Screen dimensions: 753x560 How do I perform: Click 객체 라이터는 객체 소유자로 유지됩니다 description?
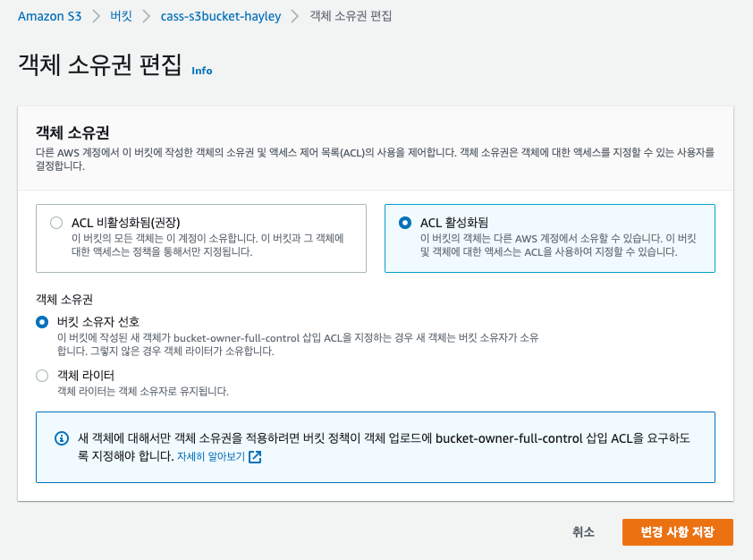[143, 392]
